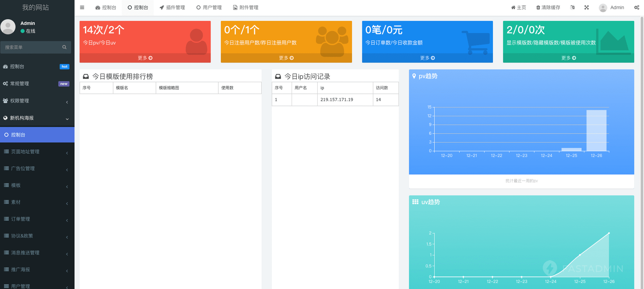Expand the 页面地址管理 submenu
The image size is (644, 289).
[x=37, y=152]
